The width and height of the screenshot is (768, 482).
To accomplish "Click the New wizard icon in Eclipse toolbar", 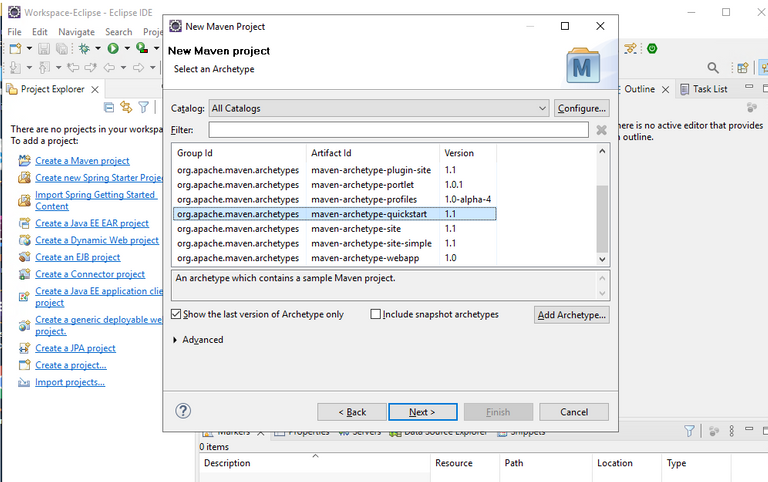I will (15, 48).
